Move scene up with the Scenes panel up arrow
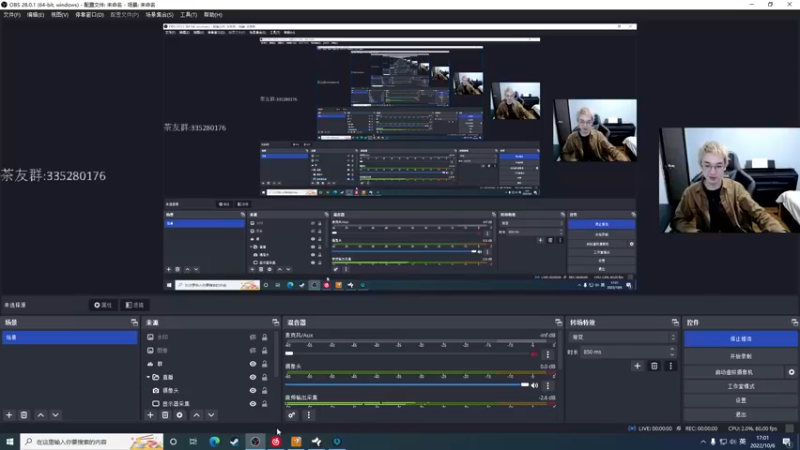This screenshot has width=800, height=450. click(x=41, y=415)
